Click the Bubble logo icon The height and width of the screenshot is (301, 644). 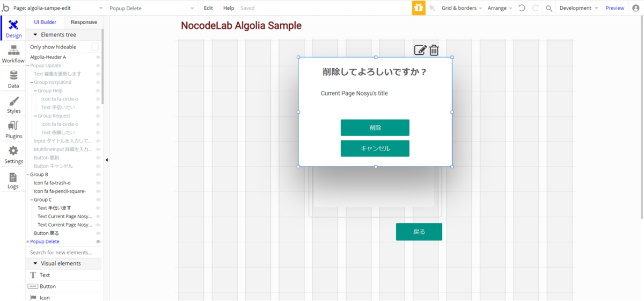tap(5, 8)
